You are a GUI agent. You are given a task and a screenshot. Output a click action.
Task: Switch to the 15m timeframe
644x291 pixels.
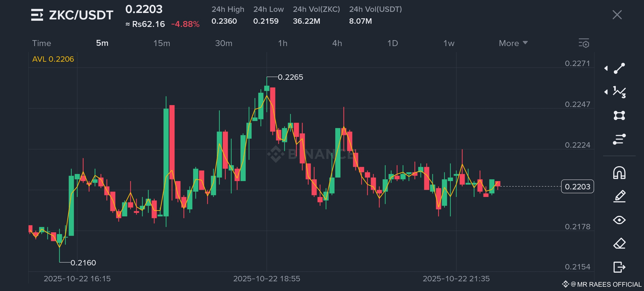tap(162, 43)
